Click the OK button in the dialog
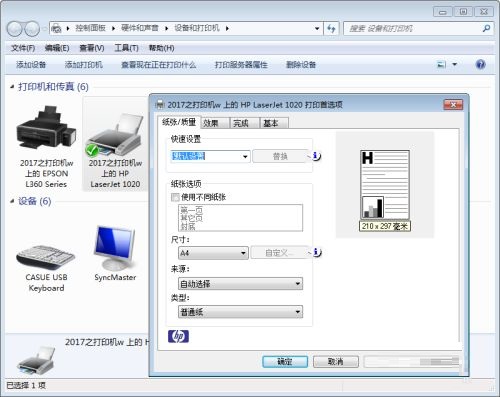 click(x=285, y=362)
